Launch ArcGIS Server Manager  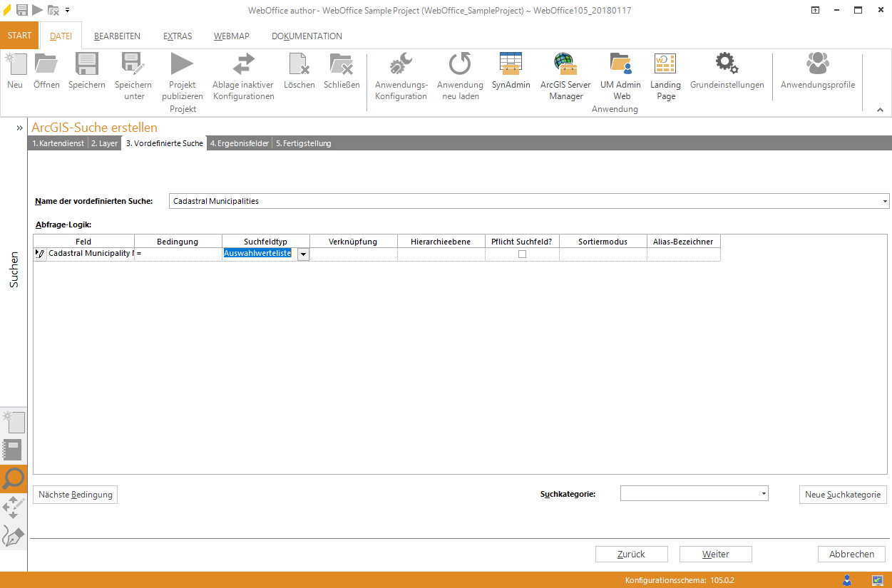pyautogui.click(x=565, y=66)
